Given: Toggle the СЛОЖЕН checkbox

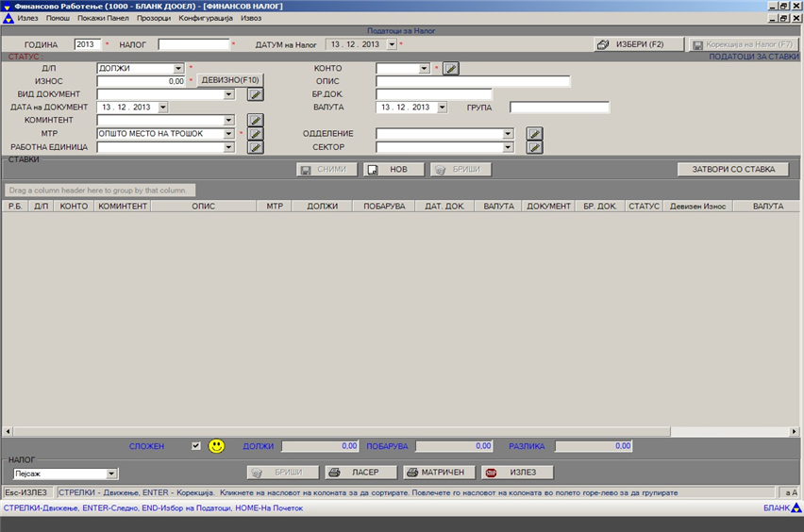Looking at the screenshot, I should point(196,446).
